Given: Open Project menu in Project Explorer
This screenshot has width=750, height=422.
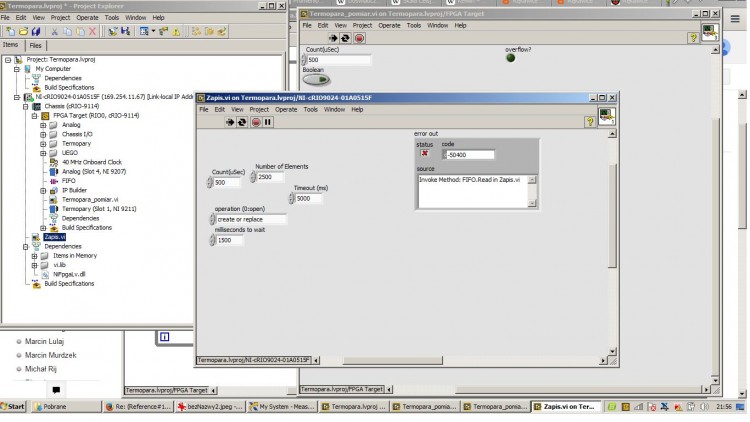Looking at the screenshot, I should point(60,18).
